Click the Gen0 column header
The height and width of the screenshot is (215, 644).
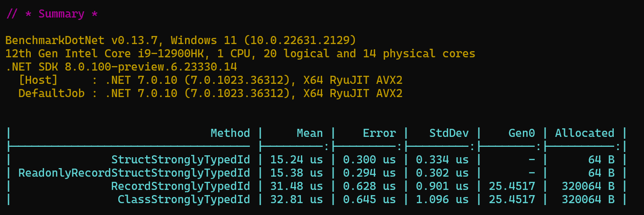pos(521,133)
